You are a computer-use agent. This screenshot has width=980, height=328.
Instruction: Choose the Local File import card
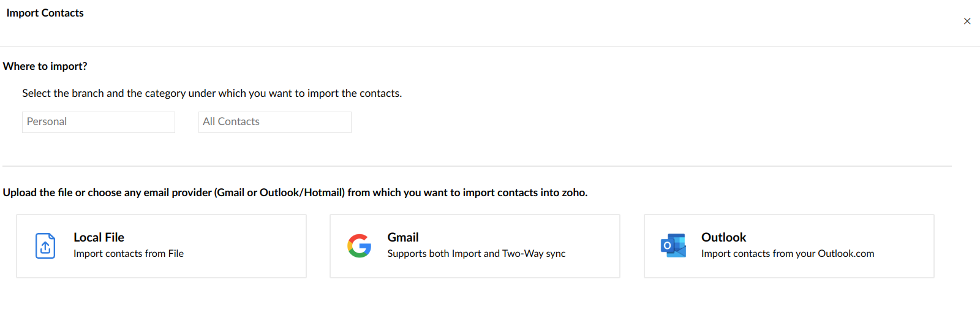click(x=161, y=246)
